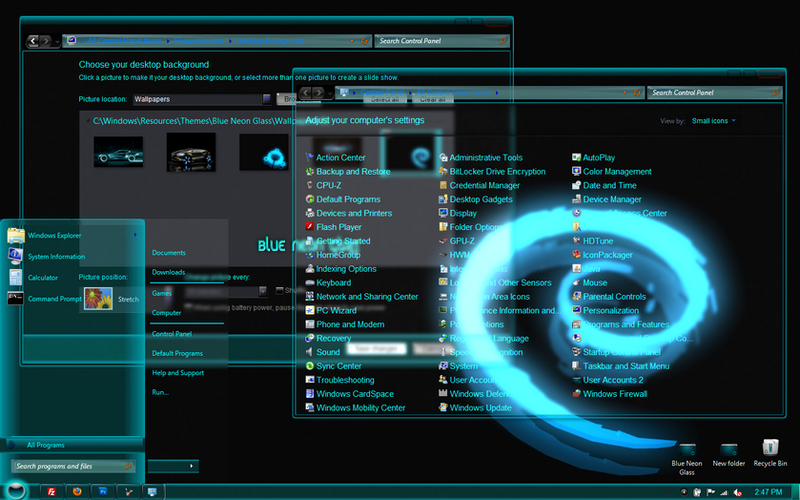Select Games in the Start menu
Viewport: 800px width, 500px height.
click(162, 293)
